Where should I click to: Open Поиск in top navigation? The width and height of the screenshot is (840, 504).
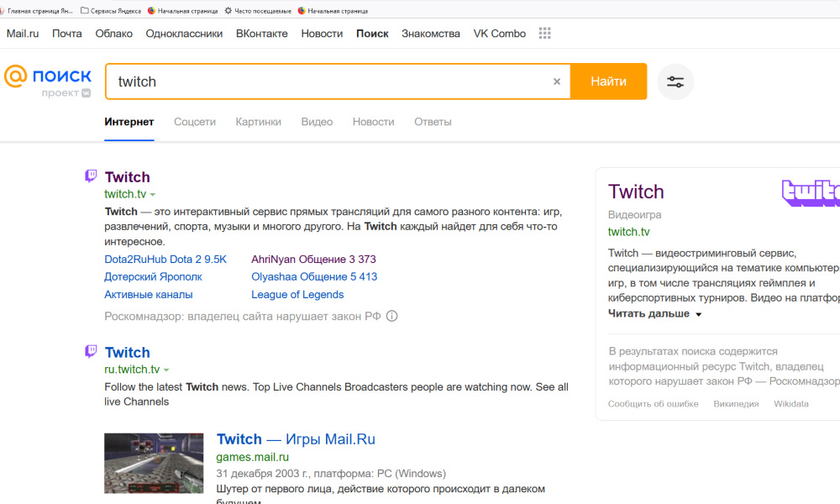coord(372,34)
